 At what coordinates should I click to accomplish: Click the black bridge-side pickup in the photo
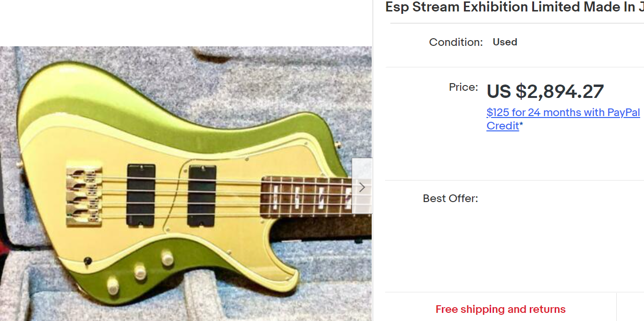(x=141, y=194)
